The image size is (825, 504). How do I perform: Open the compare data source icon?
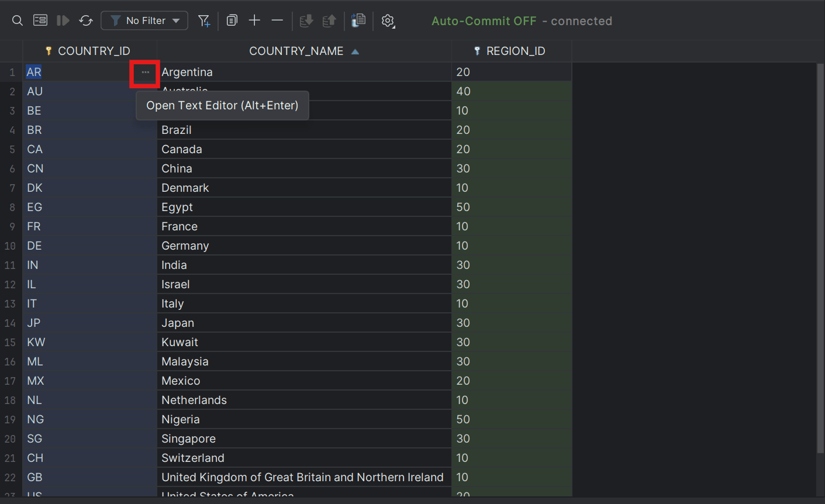coord(358,20)
